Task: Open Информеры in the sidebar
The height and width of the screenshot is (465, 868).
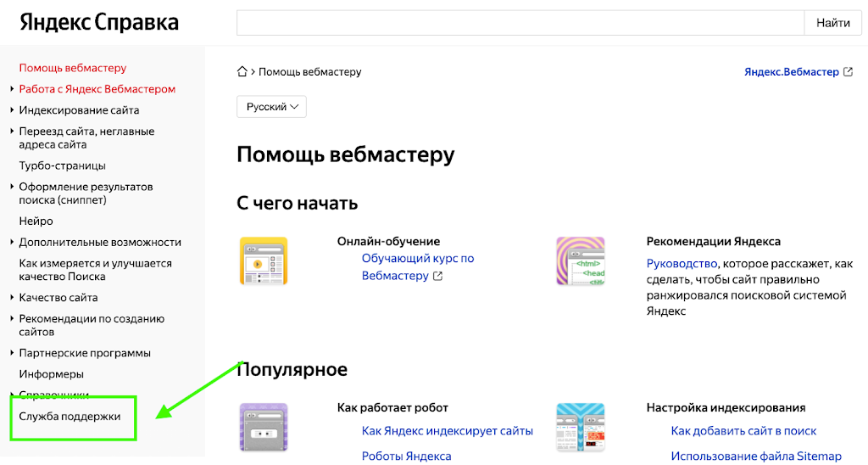Action: (x=52, y=374)
